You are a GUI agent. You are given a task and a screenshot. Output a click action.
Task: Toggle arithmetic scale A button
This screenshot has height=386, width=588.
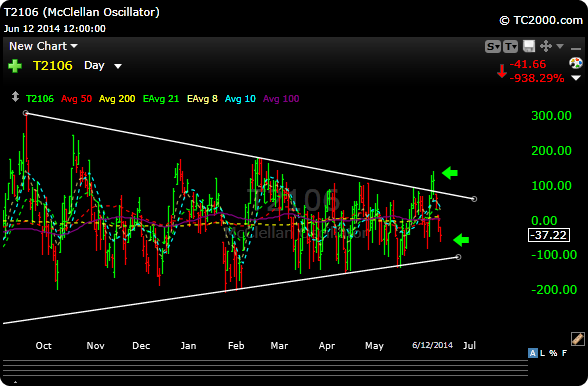tap(532, 353)
